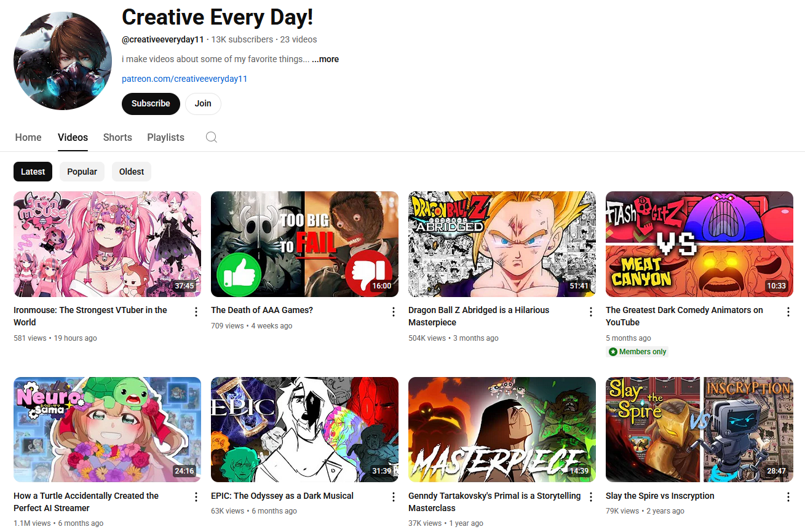
Task: Click the 'Creative Every Day!' channel name heading
Action: coord(218,17)
